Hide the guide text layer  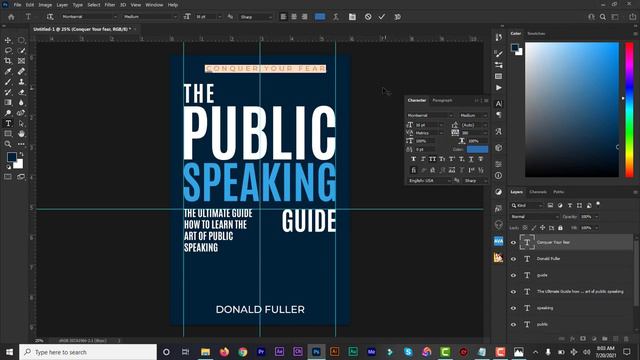click(x=513, y=275)
